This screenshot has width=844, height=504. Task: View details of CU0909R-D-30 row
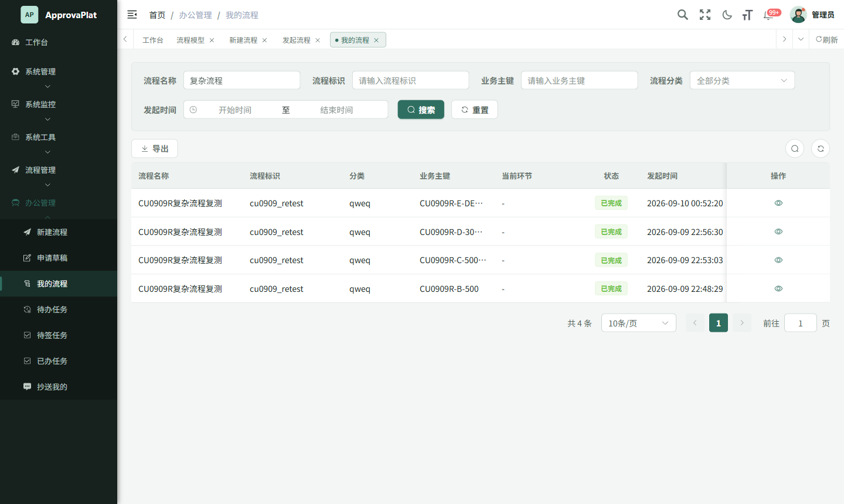(778, 231)
